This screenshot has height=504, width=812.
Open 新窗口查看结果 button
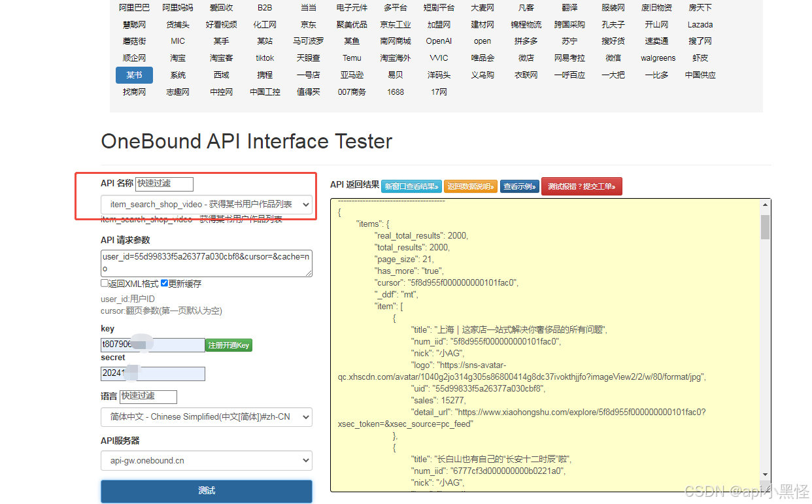coord(411,186)
